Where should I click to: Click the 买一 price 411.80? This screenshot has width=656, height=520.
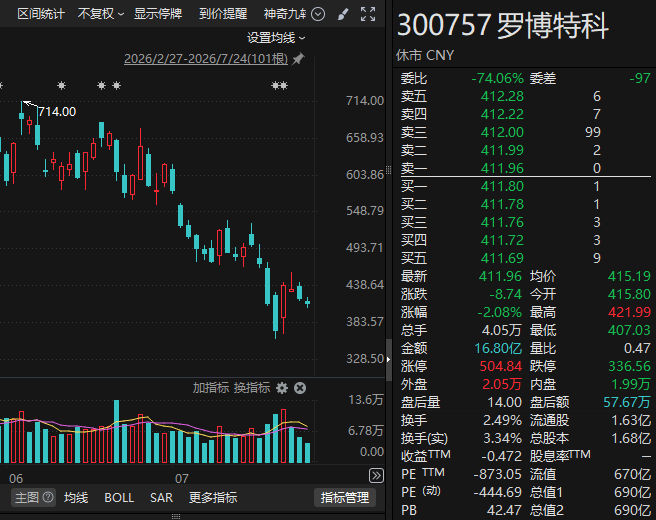pos(502,186)
